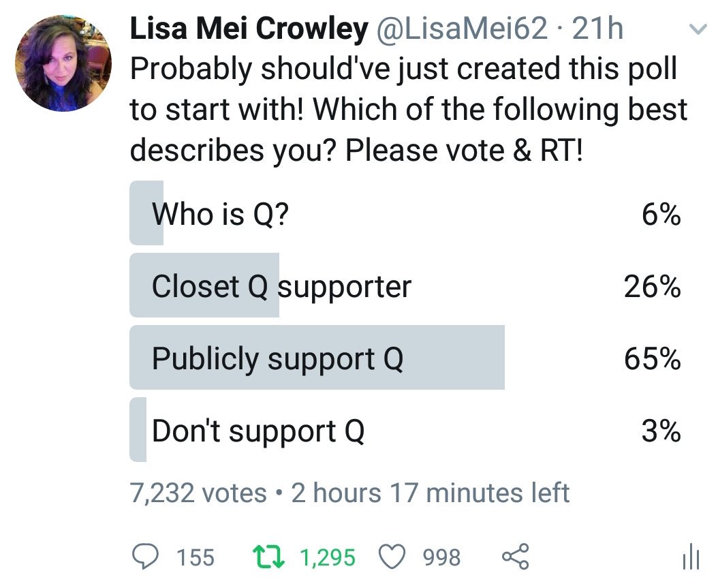This screenshot has height=588, width=718.
Task: Click the reply speech bubble icon
Action: pos(143,558)
